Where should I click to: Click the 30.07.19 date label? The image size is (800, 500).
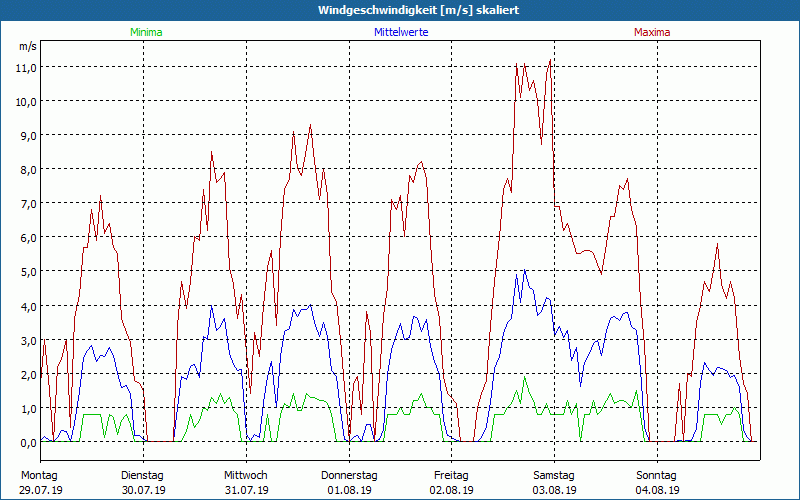coord(144,490)
